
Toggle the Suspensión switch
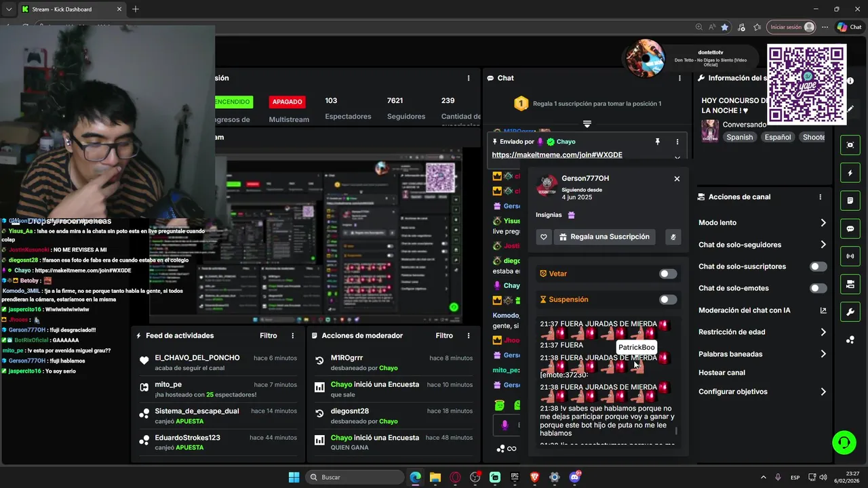668,300
